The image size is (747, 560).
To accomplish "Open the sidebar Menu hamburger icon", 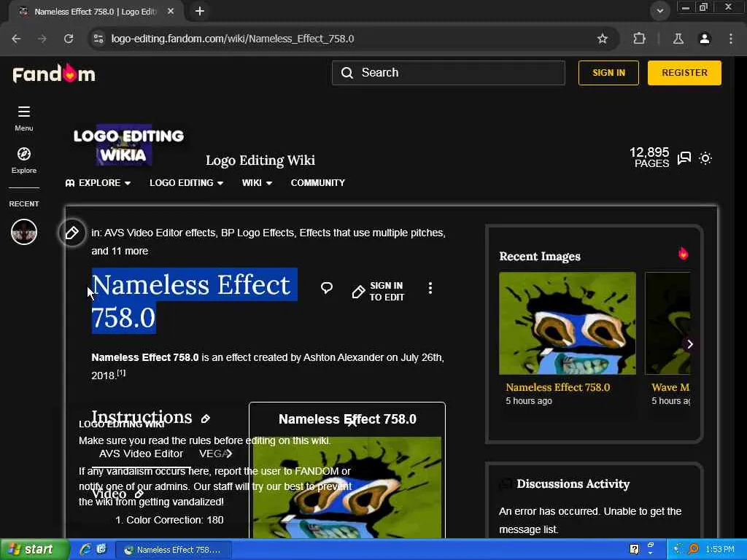I will pyautogui.click(x=24, y=112).
